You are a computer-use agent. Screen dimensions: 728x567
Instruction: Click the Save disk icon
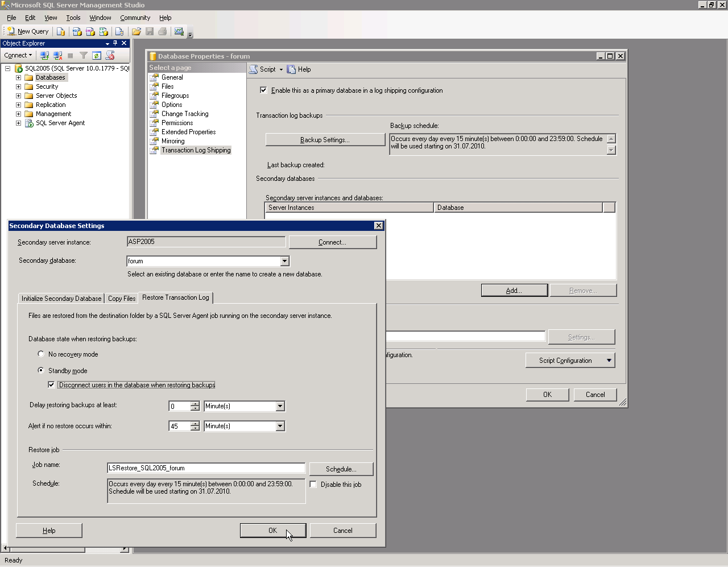(x=150, y=31)
